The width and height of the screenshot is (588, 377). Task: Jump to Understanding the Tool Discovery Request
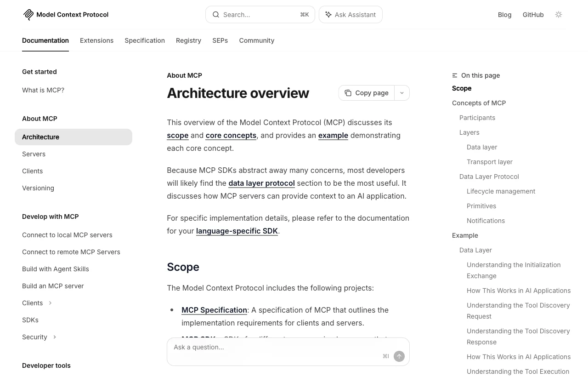pos(518,311)
